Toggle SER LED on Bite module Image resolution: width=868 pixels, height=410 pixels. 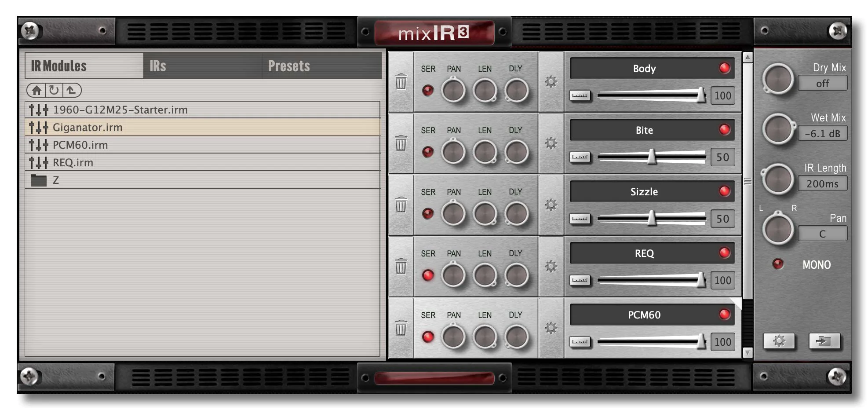point(428,152)
